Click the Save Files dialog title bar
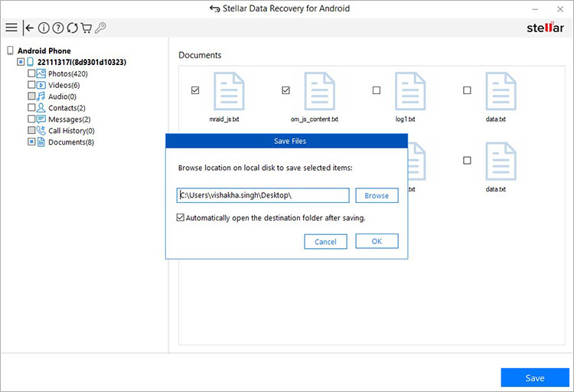 point(287,141)
